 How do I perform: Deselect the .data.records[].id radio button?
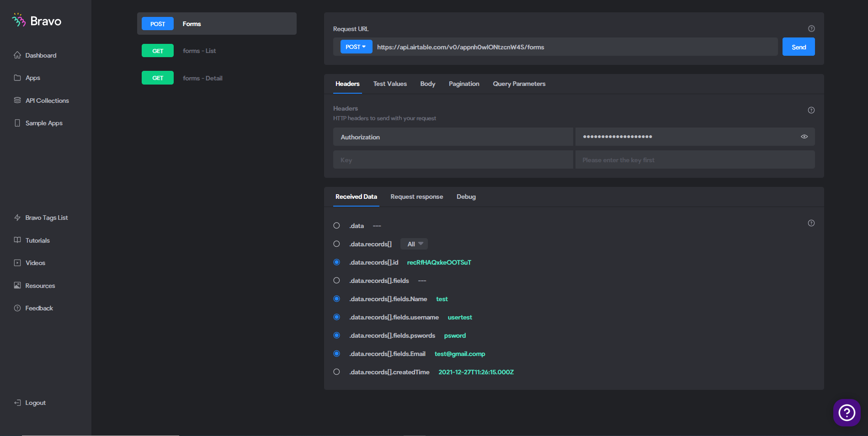(337, 262)
